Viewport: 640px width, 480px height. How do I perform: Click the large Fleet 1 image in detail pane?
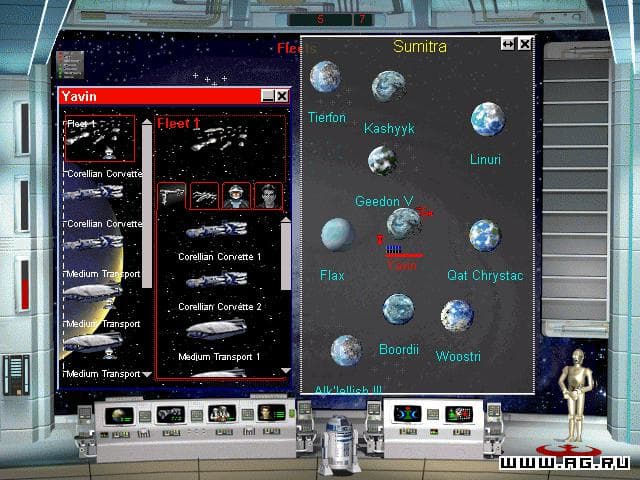(x=219, y=140)
